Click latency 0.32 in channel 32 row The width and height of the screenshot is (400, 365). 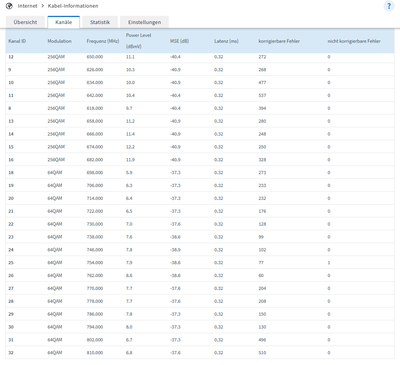tap(219, 353)
